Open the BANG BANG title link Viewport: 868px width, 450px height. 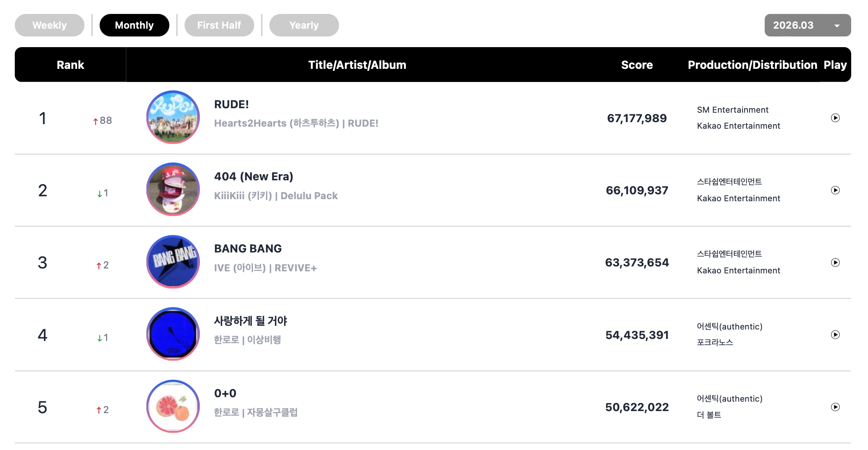tap(248, 249)
